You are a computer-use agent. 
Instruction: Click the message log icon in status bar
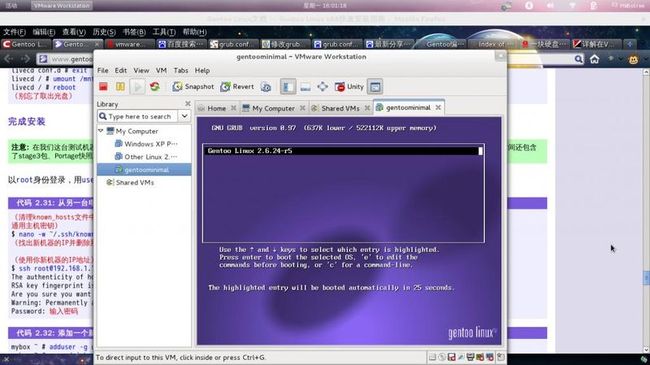pos(501,357)
